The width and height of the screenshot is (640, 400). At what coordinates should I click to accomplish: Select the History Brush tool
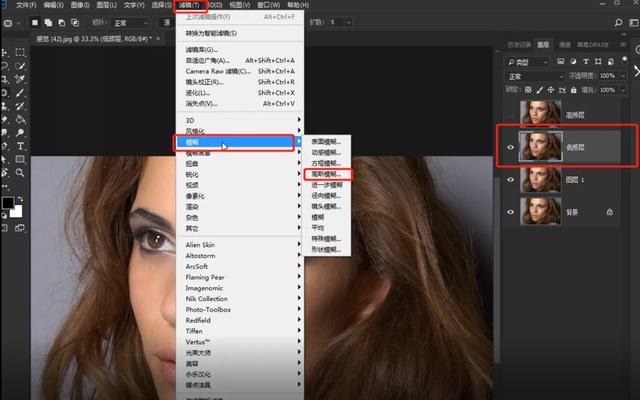(20, 106)
